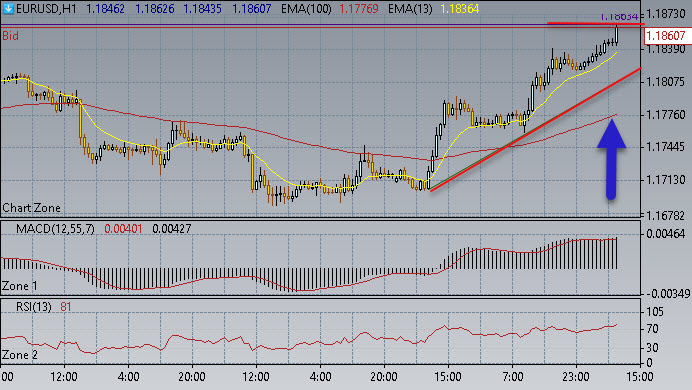Click the Zone 1 label
Screen dimensions: 692x390
coord(19,286)
